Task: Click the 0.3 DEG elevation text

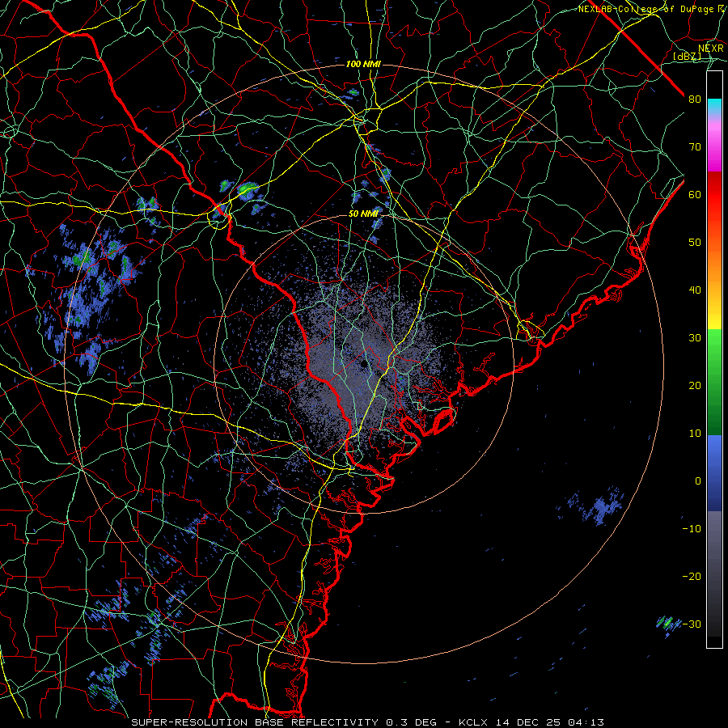Action: point(412,722)
